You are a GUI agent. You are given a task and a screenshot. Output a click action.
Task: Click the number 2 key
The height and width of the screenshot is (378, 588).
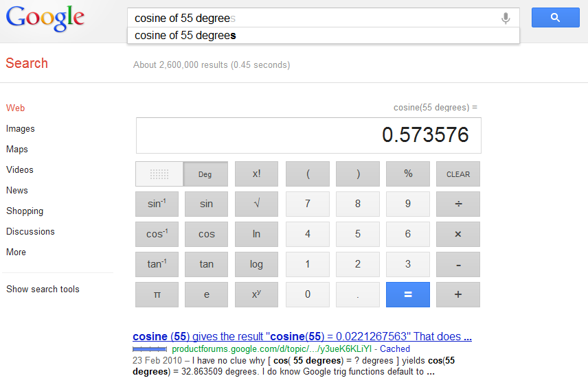tap(358, 265)
